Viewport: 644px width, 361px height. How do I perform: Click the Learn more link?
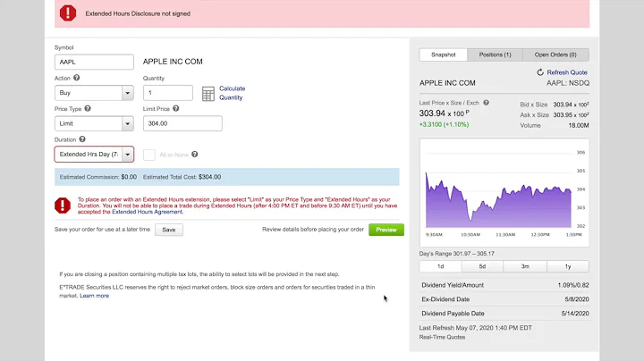(x=95, y=296)
